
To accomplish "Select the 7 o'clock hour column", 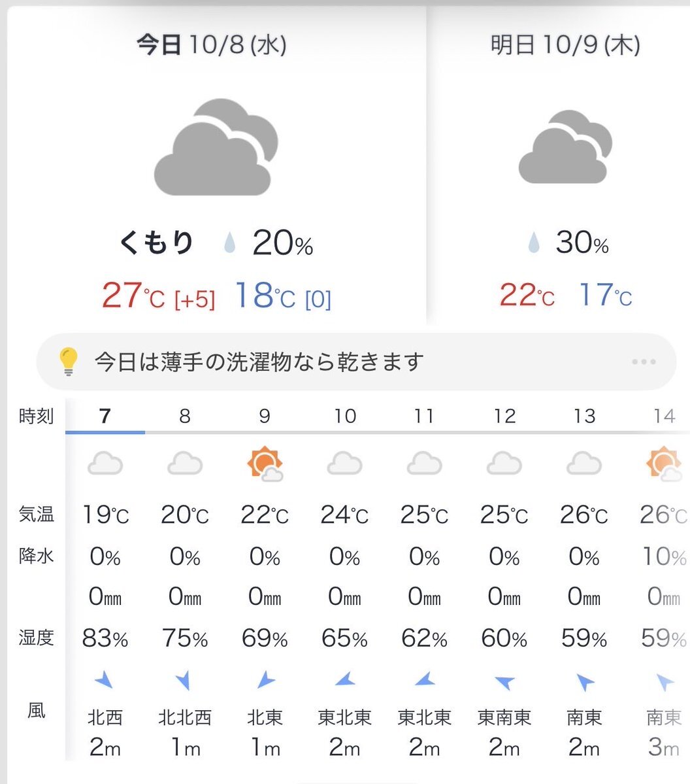I will [x=105, y=416].
